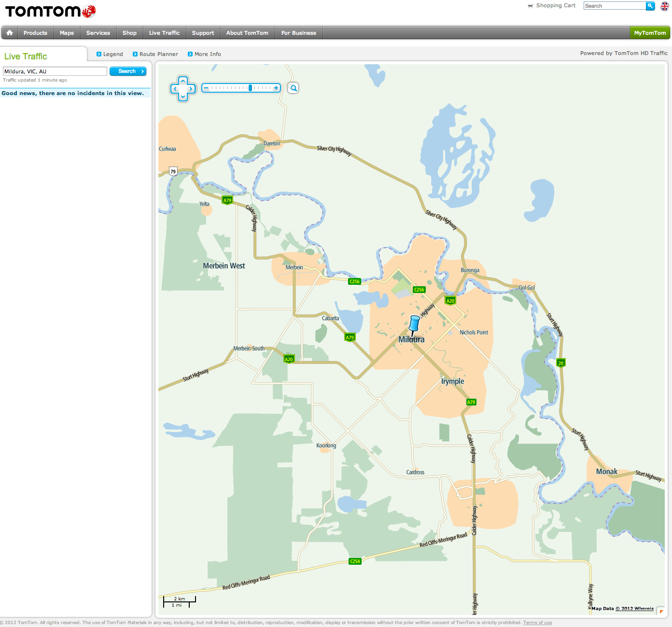Screen dimensions: 672x627
Task: Pan the map left with the arrow
Action: pyautogui.click(x=175, y=89)
